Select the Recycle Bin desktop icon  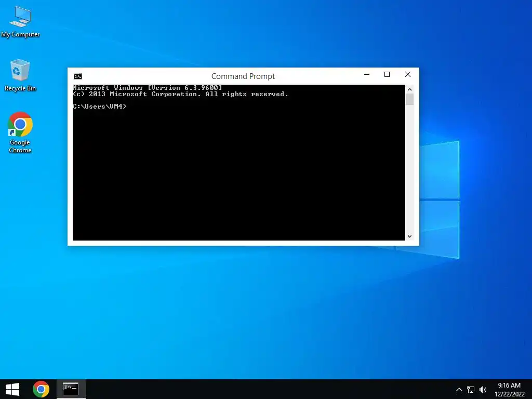20,75
